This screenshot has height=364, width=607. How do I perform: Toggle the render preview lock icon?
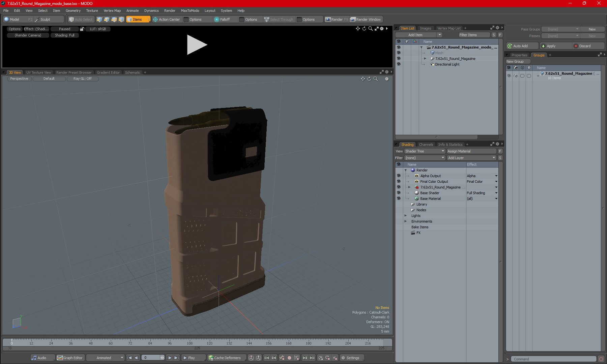click(82, 29)
